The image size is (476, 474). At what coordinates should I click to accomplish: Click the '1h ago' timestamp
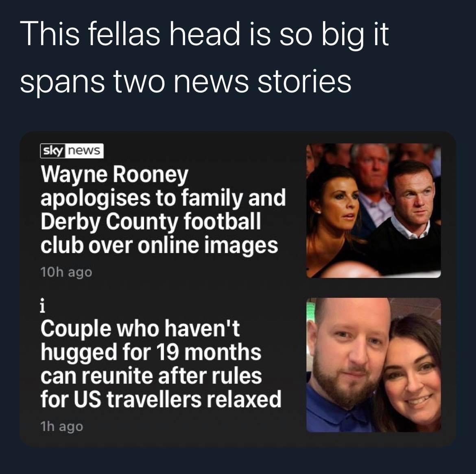pos(61,426)
